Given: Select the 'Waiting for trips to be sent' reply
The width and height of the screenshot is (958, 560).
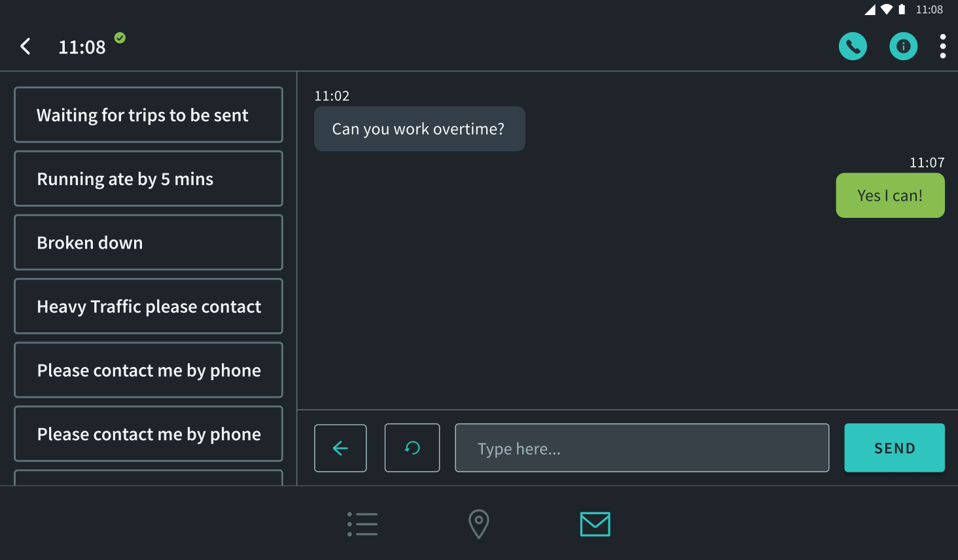Looking at the screenshot, I should 148,114.
